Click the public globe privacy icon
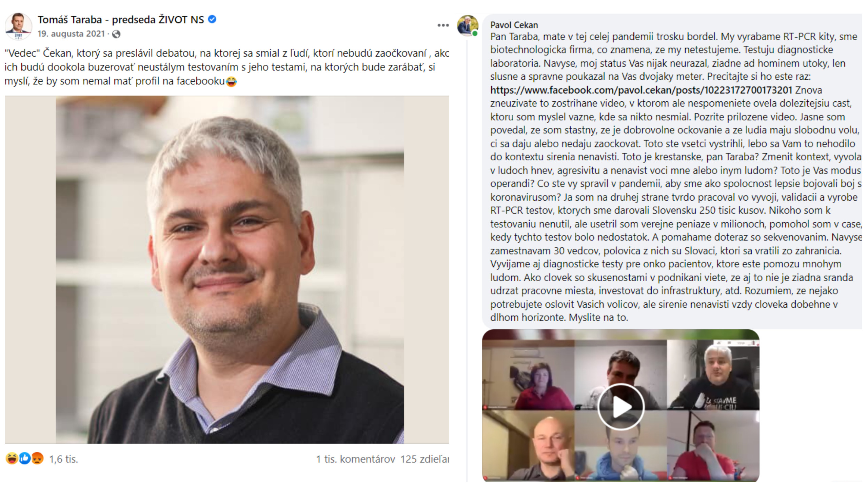Image resolution: width=868 pixels, height=488 pixels. point(116,34)
